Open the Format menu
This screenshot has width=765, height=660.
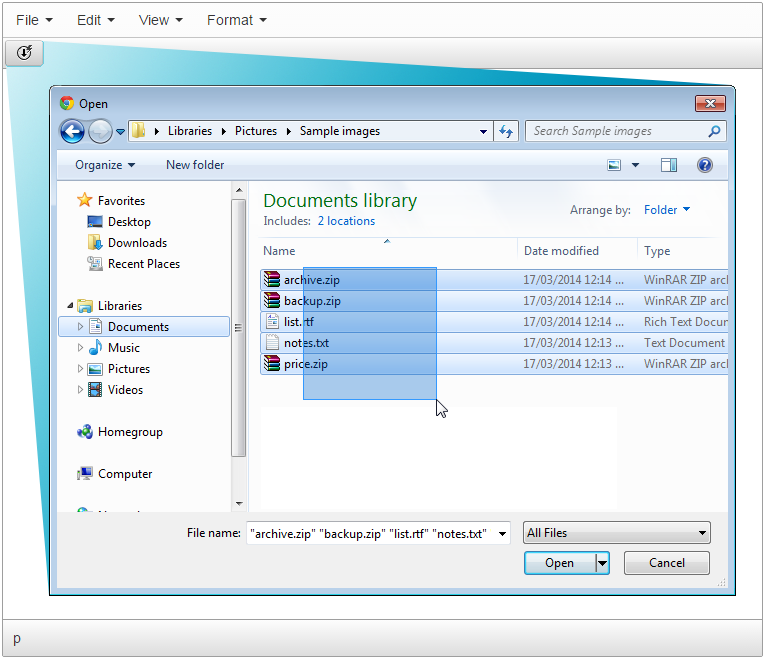[237, 20]
